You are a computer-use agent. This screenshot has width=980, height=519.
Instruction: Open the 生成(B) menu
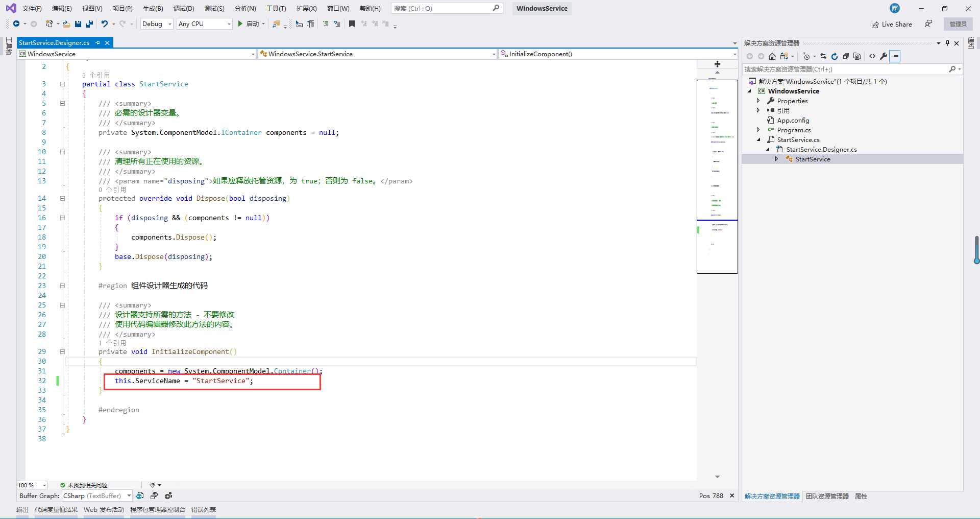point(153,9)
